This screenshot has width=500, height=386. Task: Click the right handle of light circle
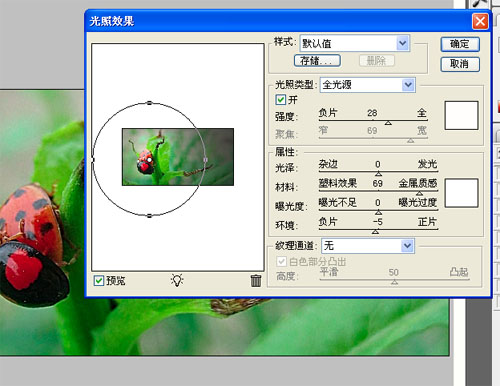[205, 160]
